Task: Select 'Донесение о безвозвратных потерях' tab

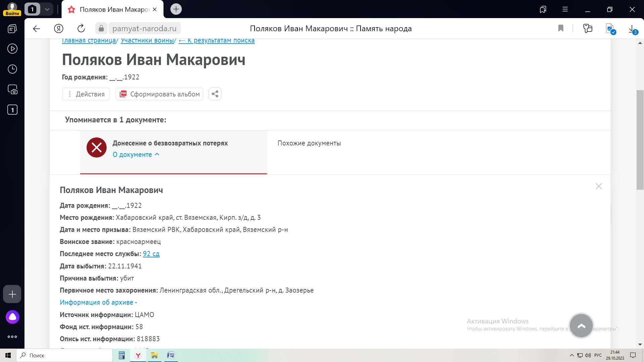Action: tap(170, 143)
